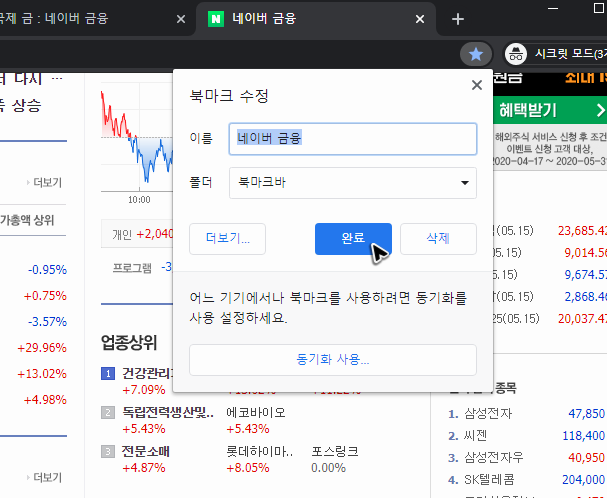Open the 폴더 dropdown showing 북마크바
The image size is (607, 498).
353,183
